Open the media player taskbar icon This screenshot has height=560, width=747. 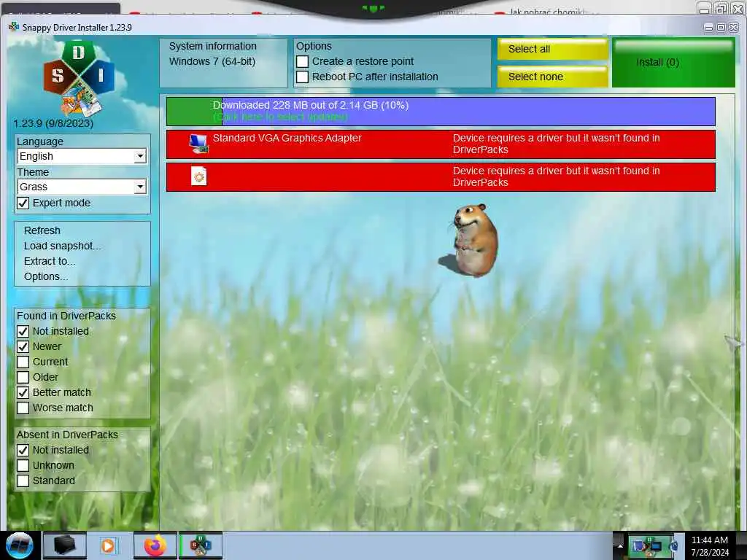click(x=108, y=545)
